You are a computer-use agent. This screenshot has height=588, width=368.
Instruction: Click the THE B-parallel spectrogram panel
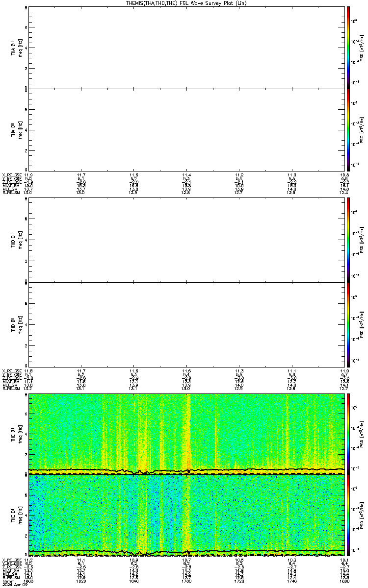pyautogui.click(x=186, y=515)
